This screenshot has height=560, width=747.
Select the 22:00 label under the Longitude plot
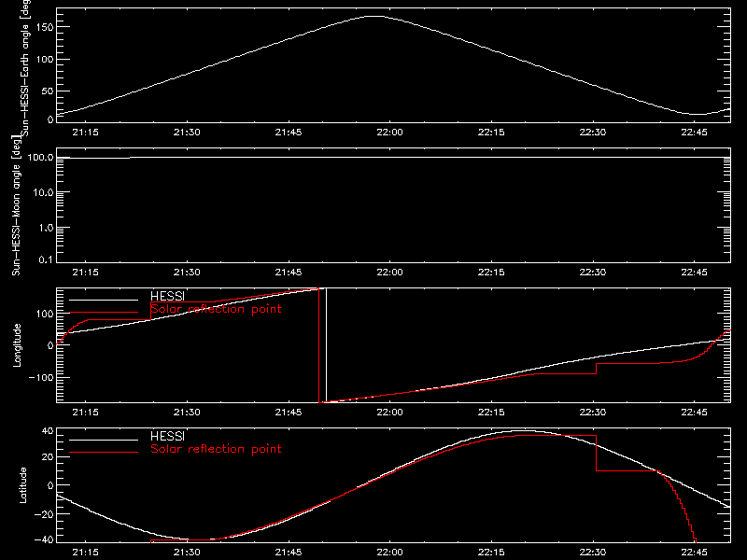(x=389, y=413)
